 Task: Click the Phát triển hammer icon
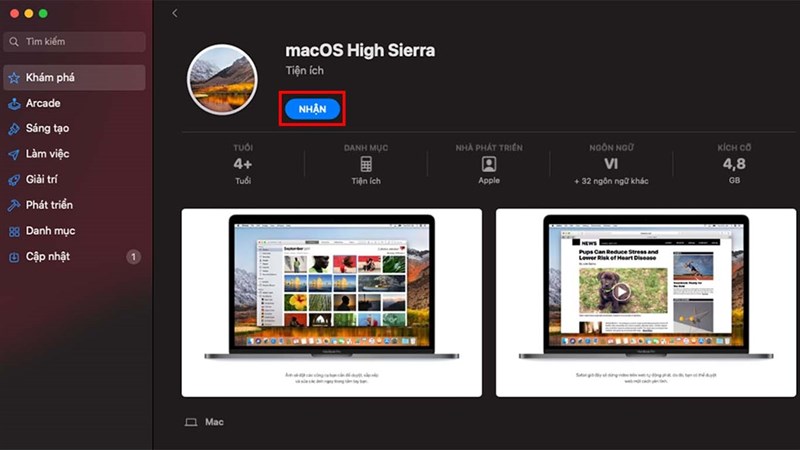[14, 205]
